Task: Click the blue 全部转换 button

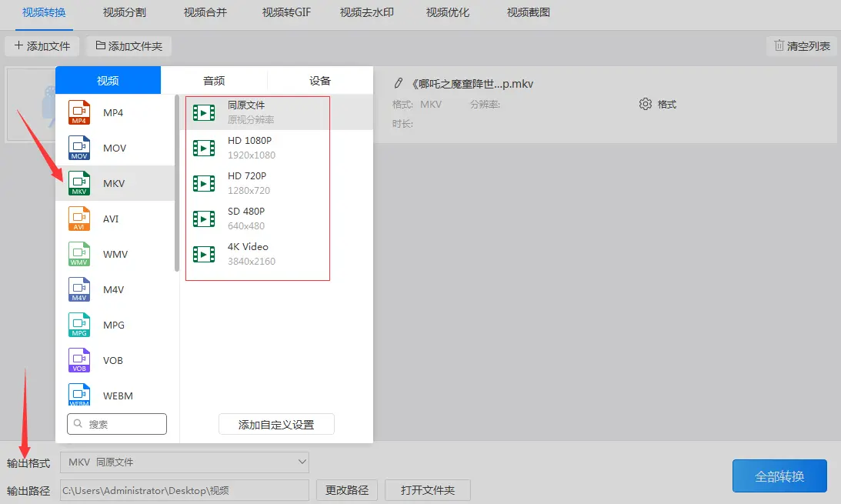Action: click(779, 476)
